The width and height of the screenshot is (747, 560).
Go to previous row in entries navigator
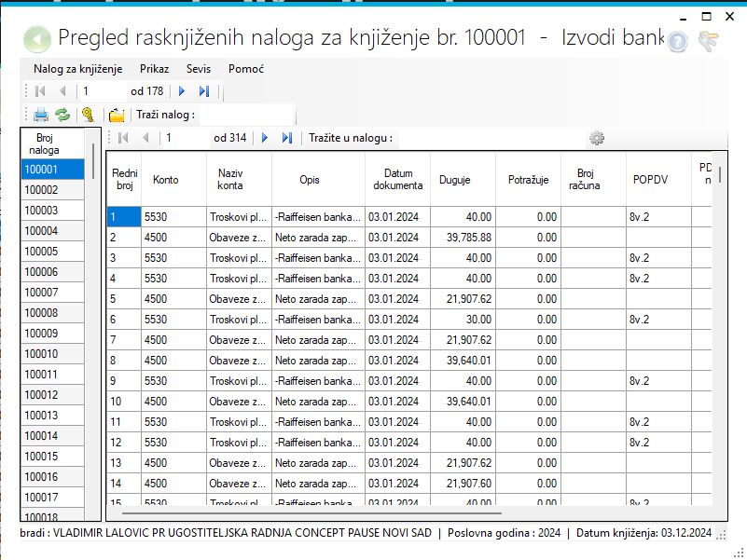[x=145, y=138]
